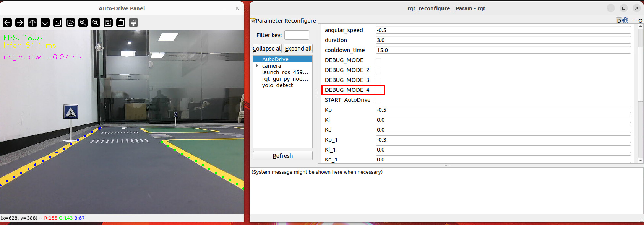Click the clipboard copy icon
The image size is (644, 225).
coord(121,23)
